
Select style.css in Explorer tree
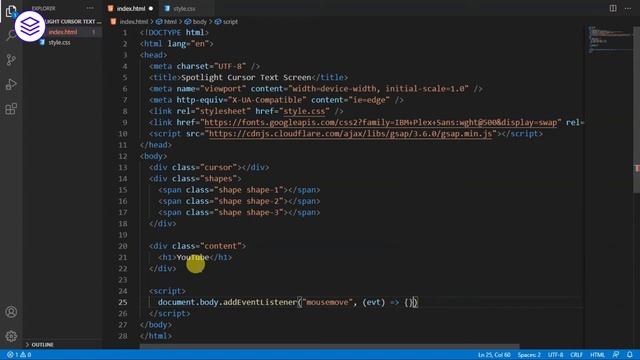(x=59, y=42)
